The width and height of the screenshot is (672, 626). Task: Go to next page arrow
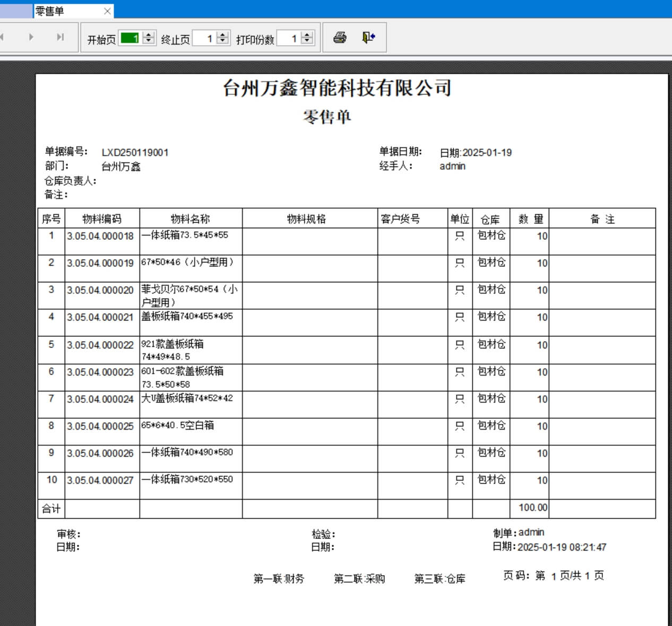point(31,37)
